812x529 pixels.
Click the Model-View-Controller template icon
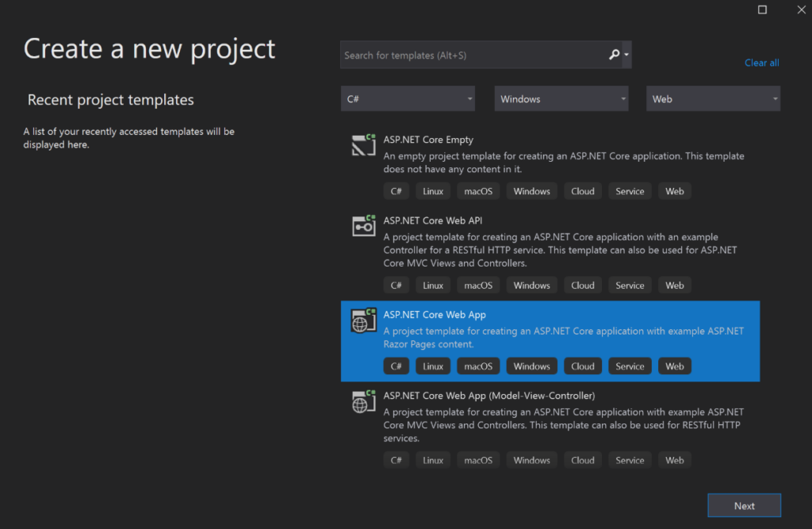pyautogui.click(x=362, y=401)
